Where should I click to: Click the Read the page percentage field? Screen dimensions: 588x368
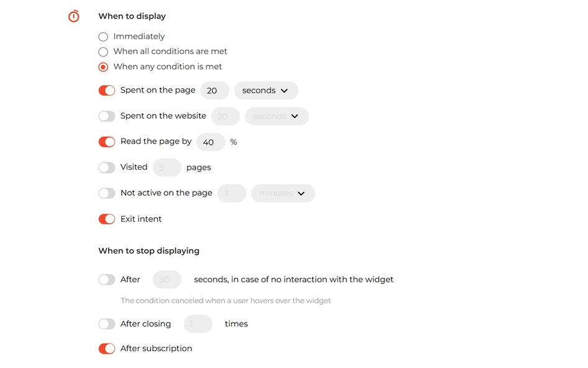click(211, 142)
